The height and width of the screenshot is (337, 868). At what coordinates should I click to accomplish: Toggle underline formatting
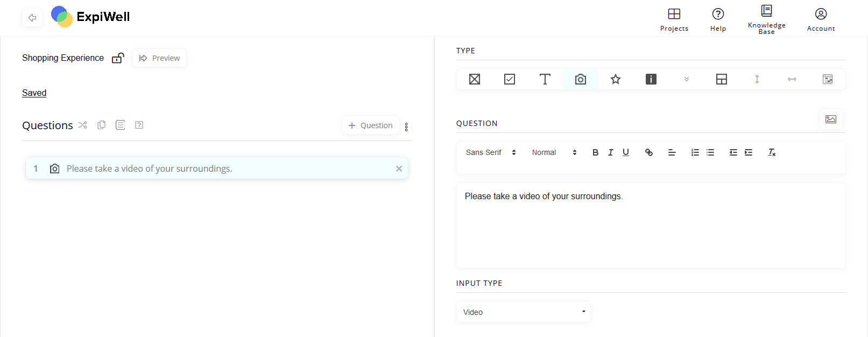pos(626,152)
